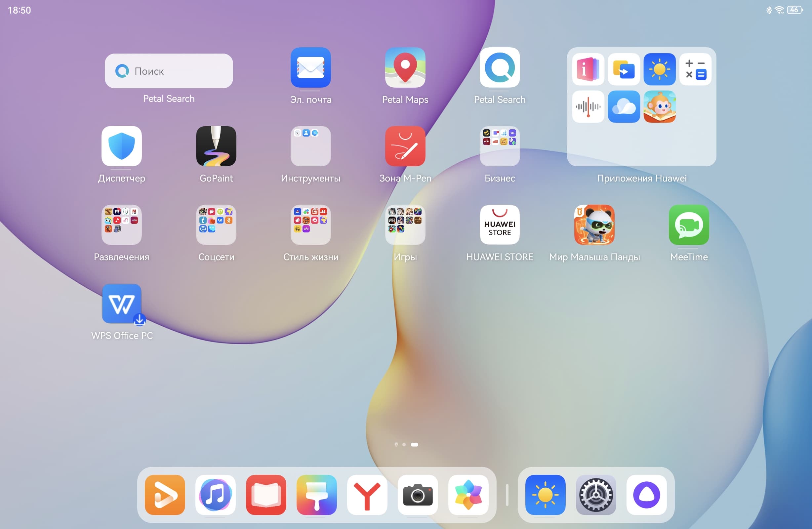The width and height of the screenshot is (812, 529).
Task: Open Camera from the dock
Action: [x=418, y=495]
